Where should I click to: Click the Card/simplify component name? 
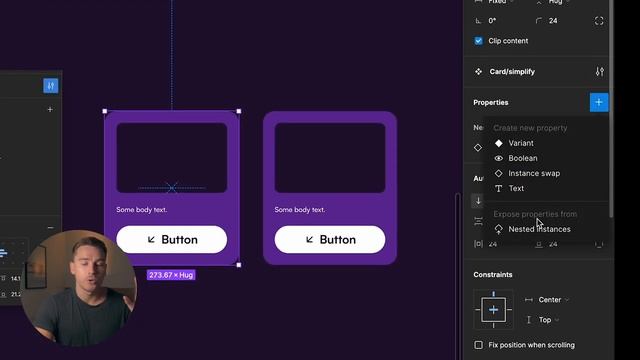click(512, 72)
